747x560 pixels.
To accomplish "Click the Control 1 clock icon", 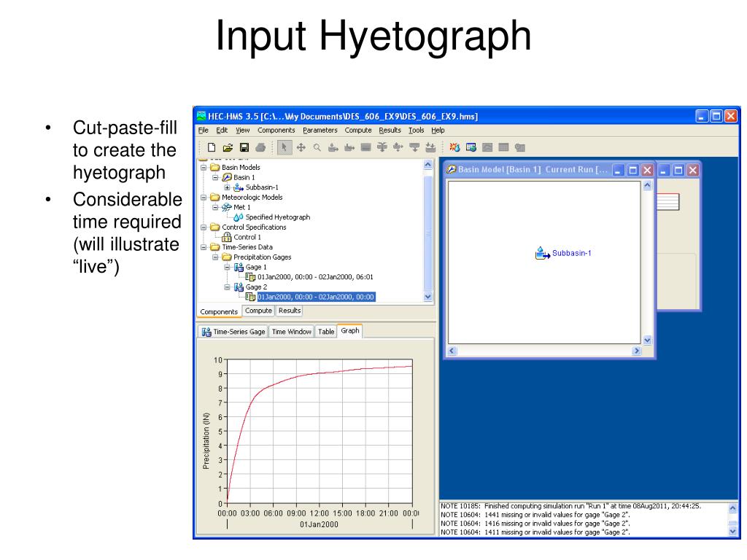I will [x=228, y=237].
